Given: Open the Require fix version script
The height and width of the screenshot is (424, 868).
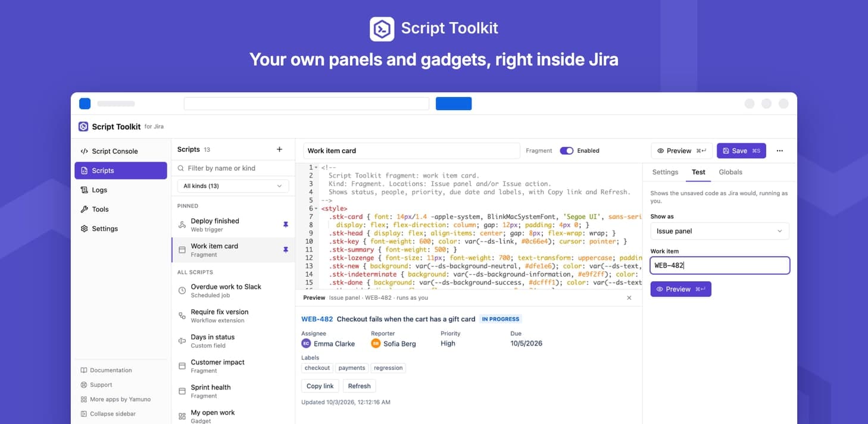Looking at the screenshot, I should coord(233,316).
